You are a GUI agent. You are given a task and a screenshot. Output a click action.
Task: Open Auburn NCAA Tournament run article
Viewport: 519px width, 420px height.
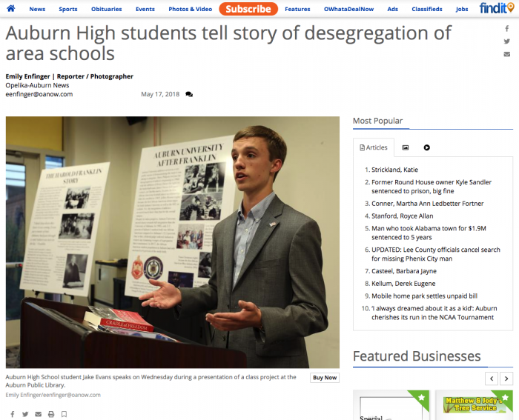point(434,313)
